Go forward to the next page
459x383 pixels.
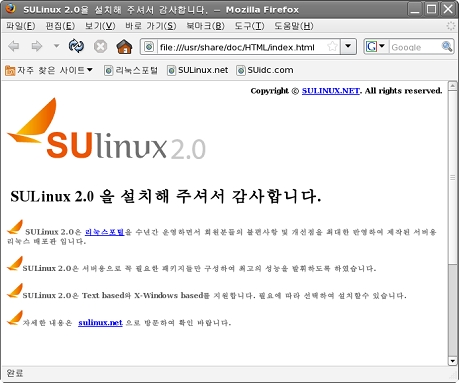(x=37, y=46)
